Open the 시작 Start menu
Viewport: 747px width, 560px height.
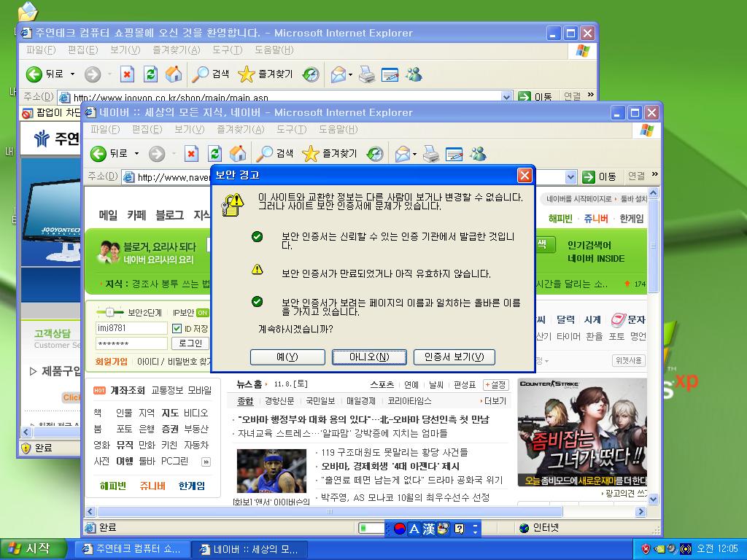32,549
